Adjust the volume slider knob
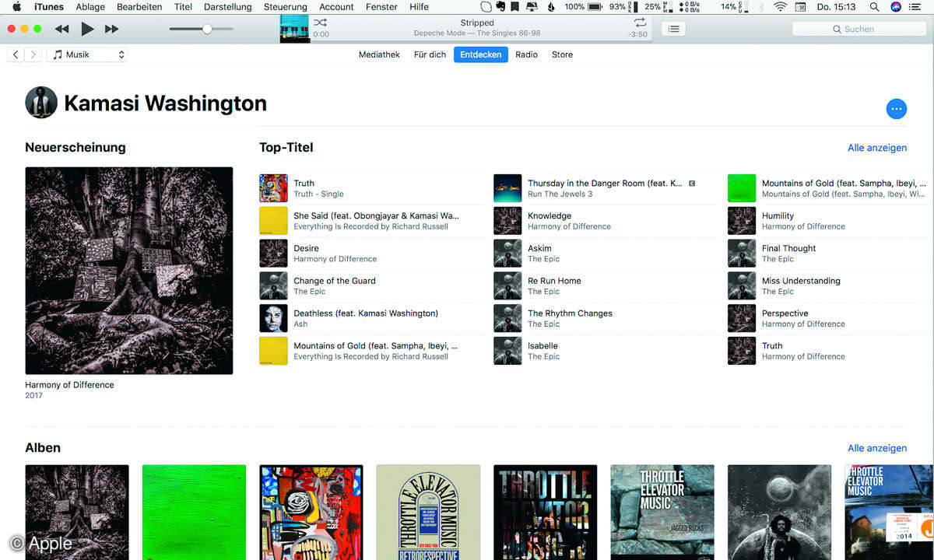 [207, 29]
